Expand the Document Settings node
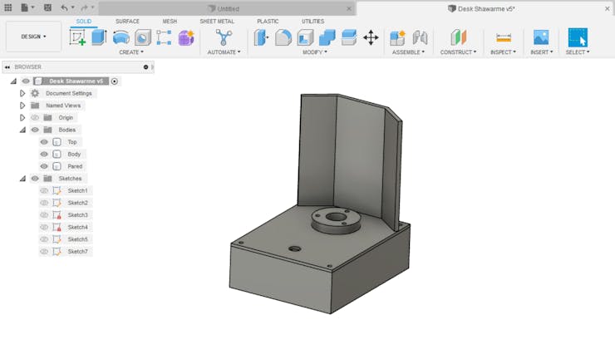This screenshot has width=615, height=364. coord(22,94)
